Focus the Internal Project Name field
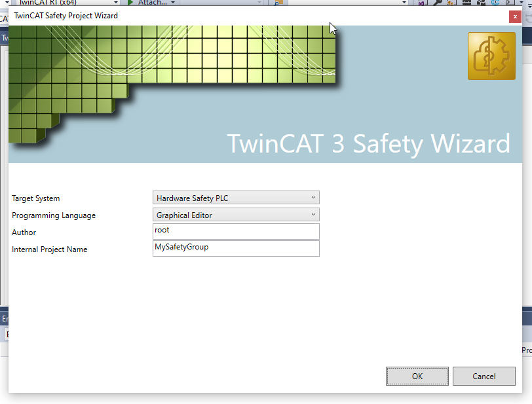The height and width of the screenshot is (404, 532). tap(236, 248)
